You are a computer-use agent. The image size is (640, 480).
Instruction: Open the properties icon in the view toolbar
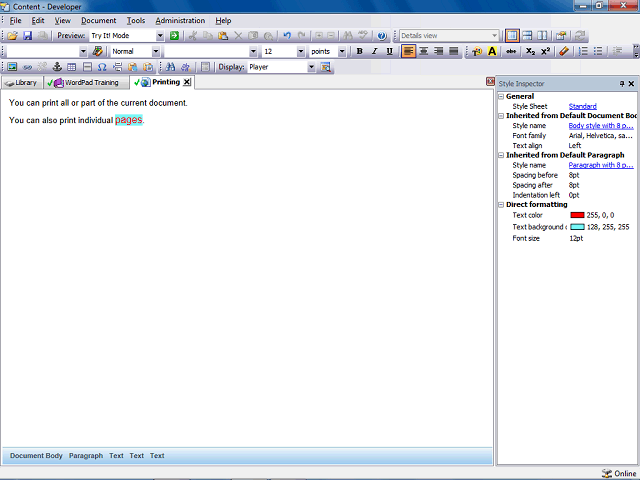561,36
